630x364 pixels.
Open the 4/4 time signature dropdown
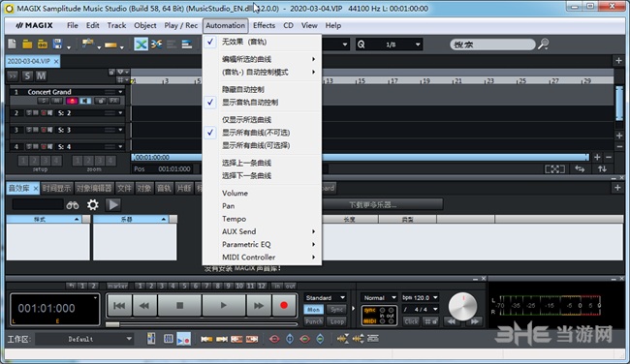click(x=420, y=310)
